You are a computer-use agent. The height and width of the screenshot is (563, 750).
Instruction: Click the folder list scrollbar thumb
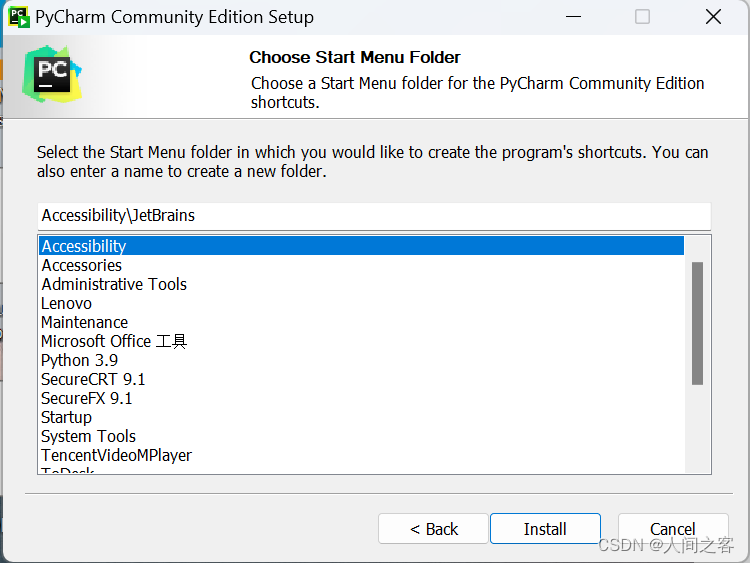click(697, 323)
